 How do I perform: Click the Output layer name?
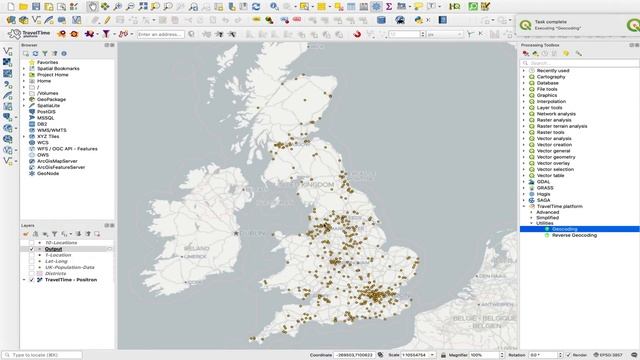53,249
